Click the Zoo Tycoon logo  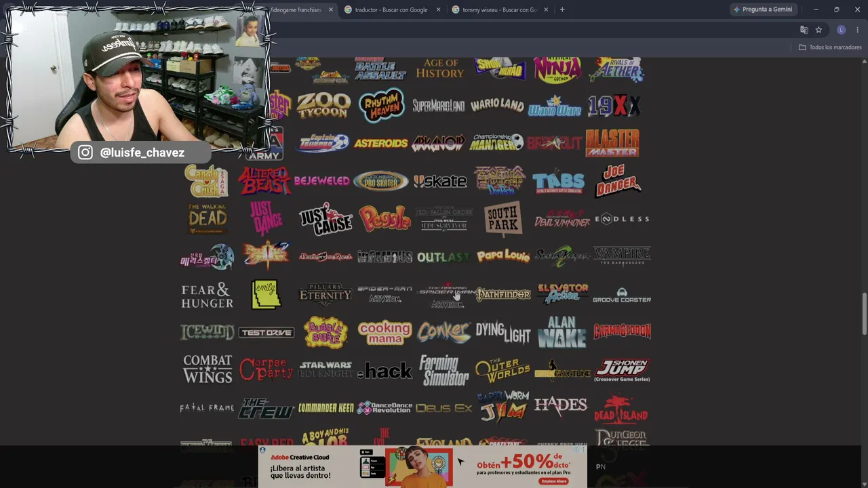coord(323,106)
